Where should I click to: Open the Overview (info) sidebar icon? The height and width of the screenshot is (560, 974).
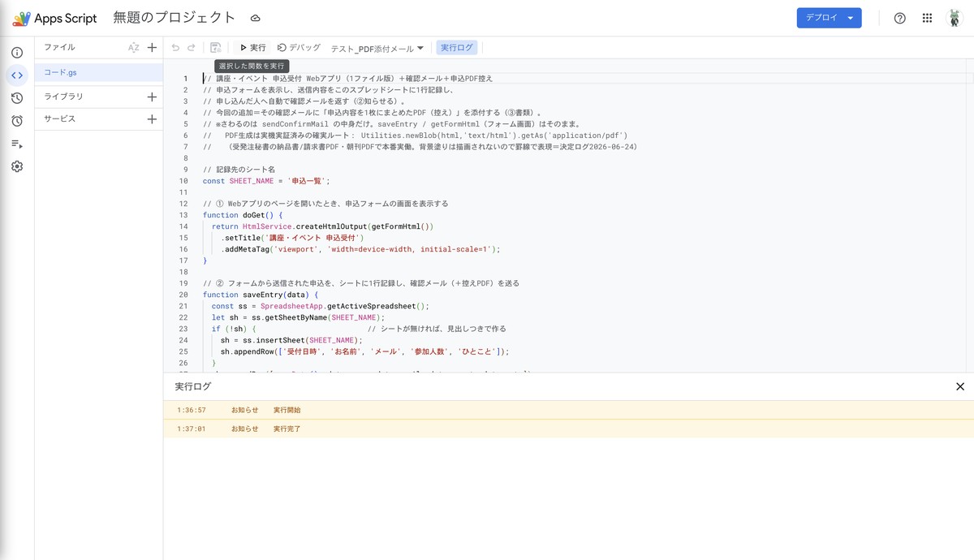click(x=17, y=53)
